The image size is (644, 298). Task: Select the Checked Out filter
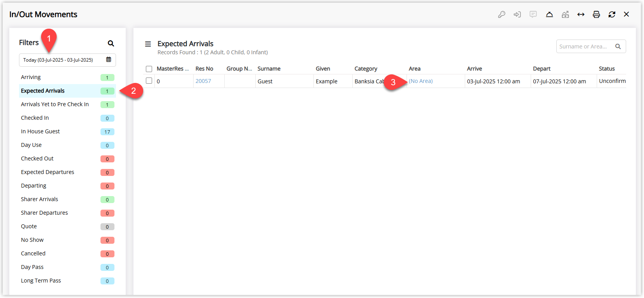click(68, 159)
